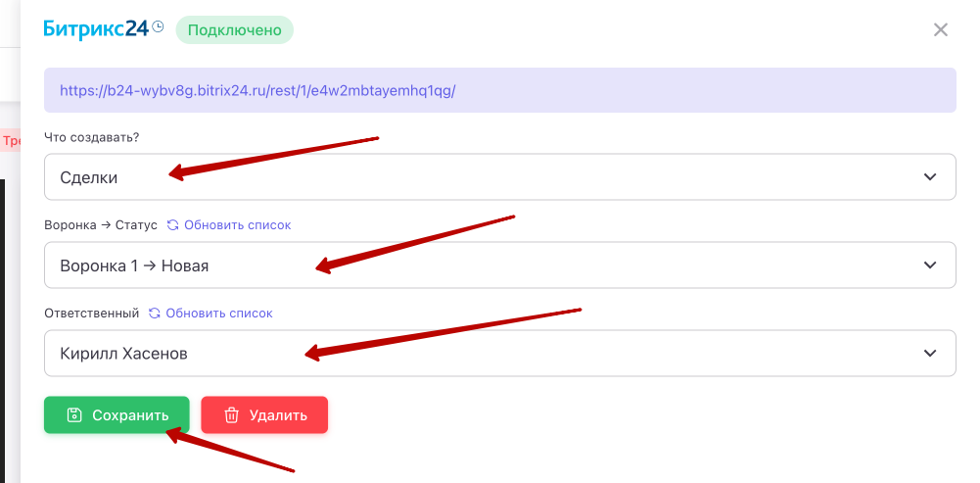Expand the Воронка 1 → Новая dropdown

(499, 266)
